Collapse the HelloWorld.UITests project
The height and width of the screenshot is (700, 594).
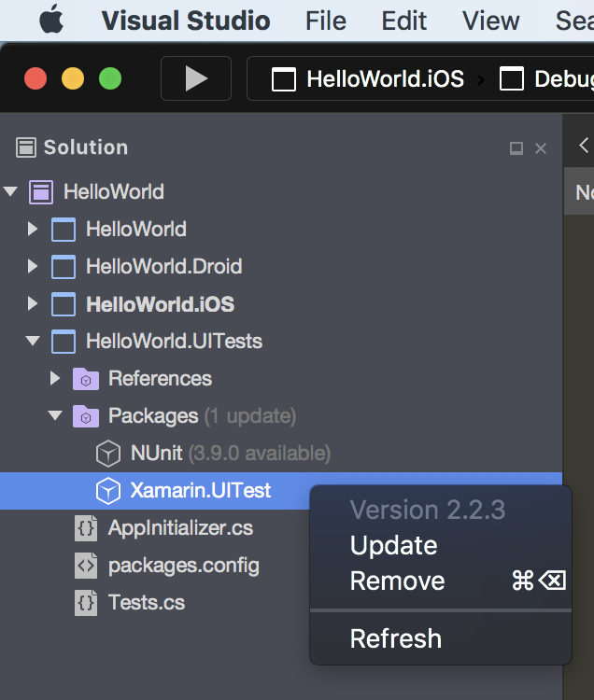pyautogui.click(x=33, y=341)
